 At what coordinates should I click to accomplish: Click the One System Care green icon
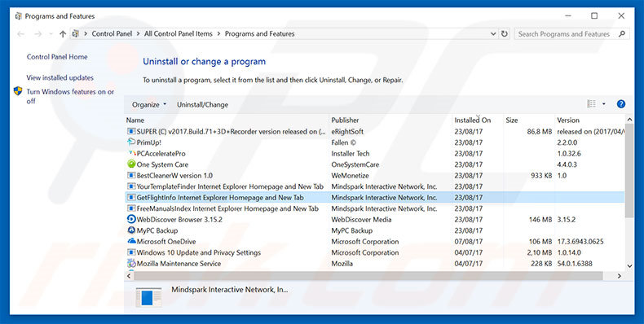[x=131, y=164]
